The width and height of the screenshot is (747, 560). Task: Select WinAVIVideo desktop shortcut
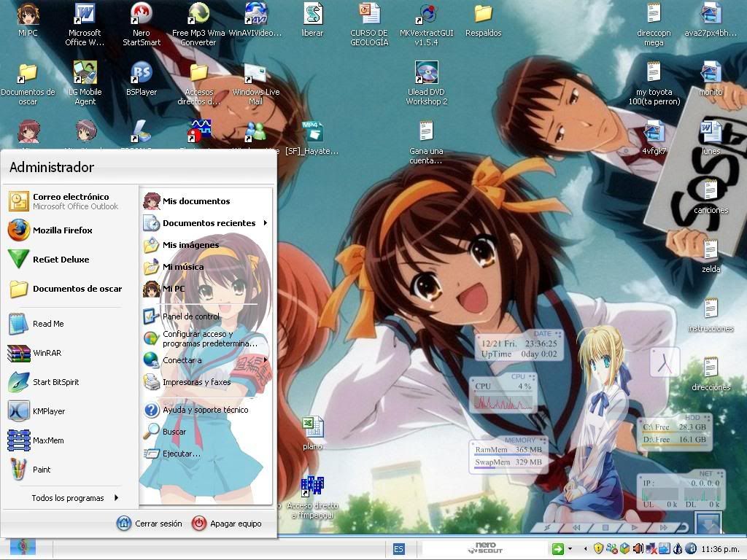255,21
